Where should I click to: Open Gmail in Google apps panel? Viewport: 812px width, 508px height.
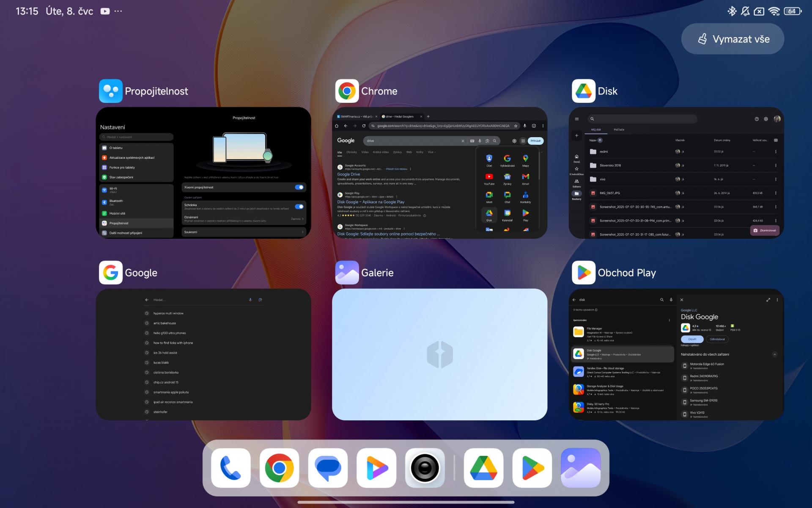525,179
